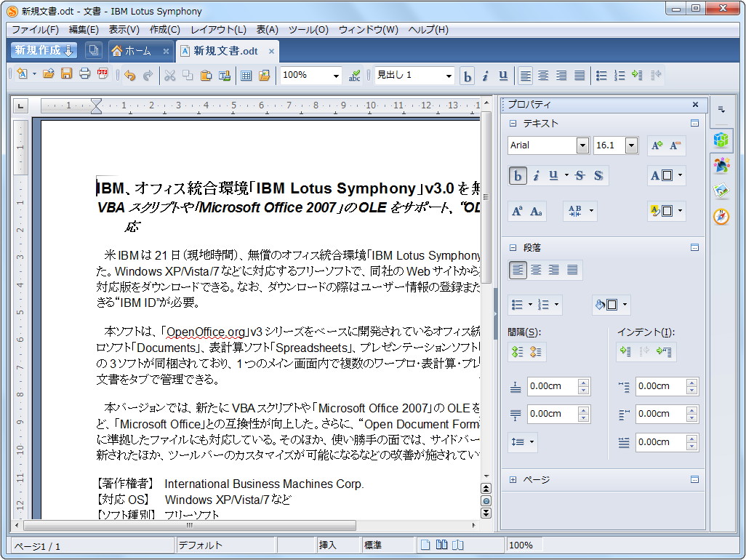The height and width of the screenshot is (560, 746).
Task: Click the horizontal scrollbar thumb
Action: point(190,525)
